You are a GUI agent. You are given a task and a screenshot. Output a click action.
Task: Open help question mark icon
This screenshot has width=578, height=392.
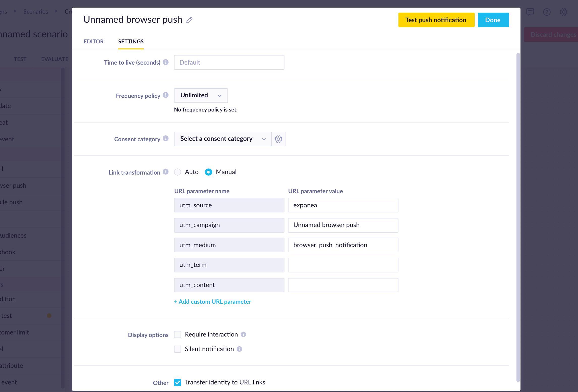pos(547,12)
